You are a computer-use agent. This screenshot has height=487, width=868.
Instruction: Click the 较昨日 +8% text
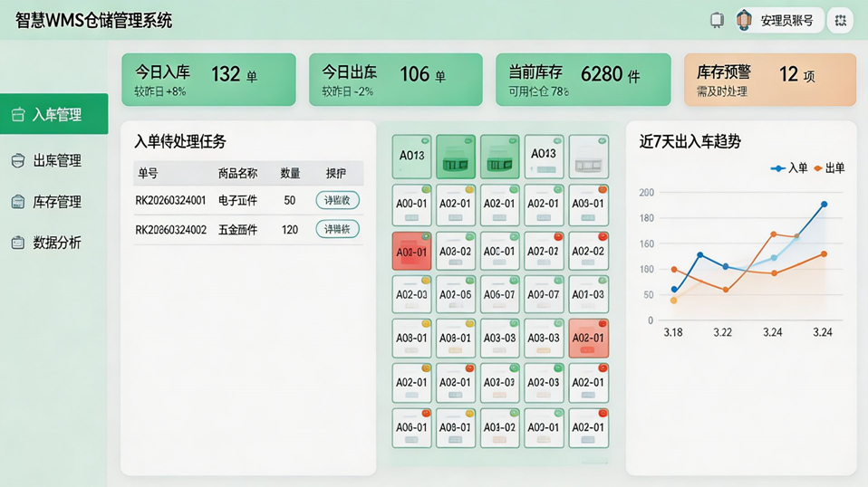(160, 91)
